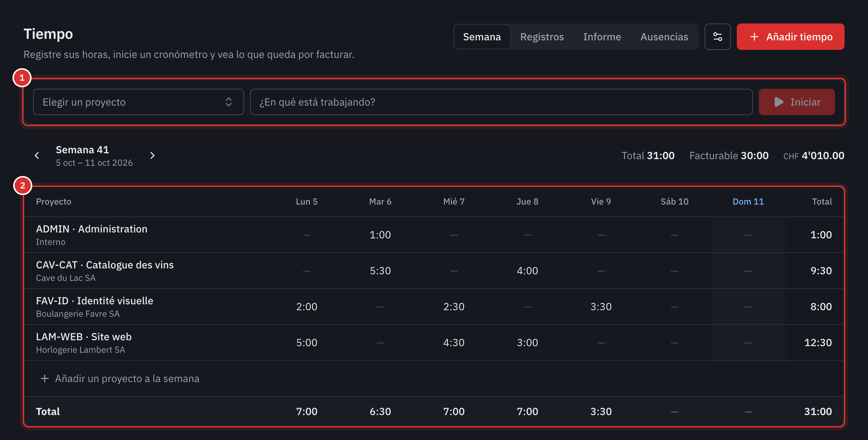The image size is (868, 440).
Task: Switch to the Semana tab
Action: [482, 37]
